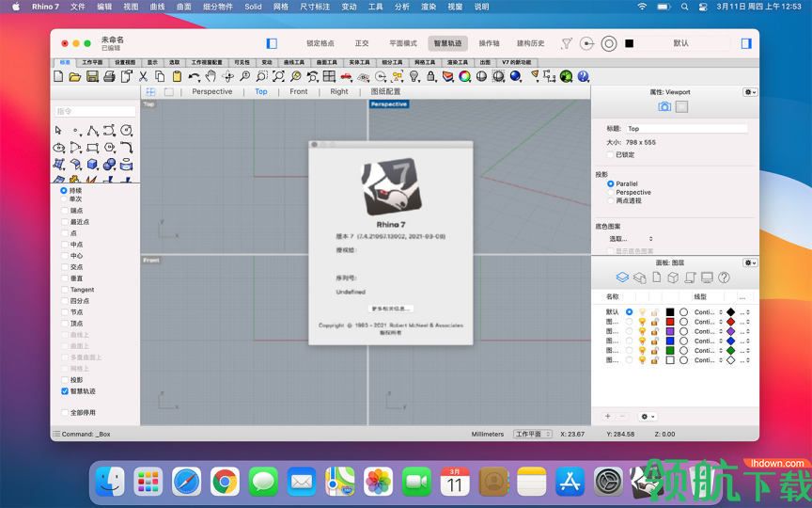Switch to the Front viewport tab
The image size is (812, 508).
tap(298, 92)
